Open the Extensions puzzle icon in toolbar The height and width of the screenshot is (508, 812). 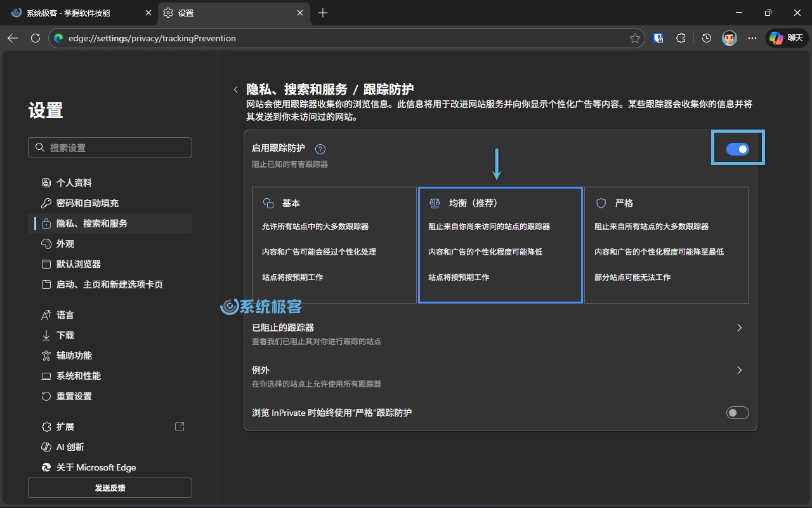[681, 38]
